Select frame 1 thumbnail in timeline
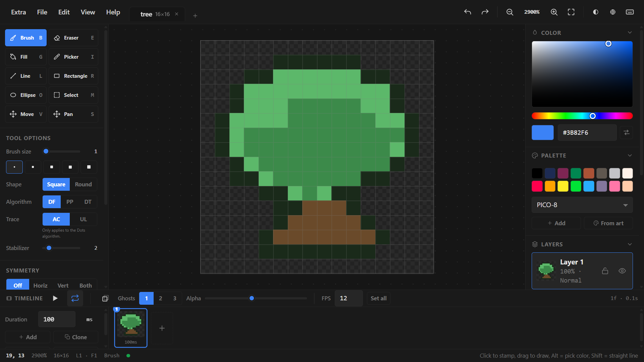The image size is (644, 362). (x=131, y=328)
